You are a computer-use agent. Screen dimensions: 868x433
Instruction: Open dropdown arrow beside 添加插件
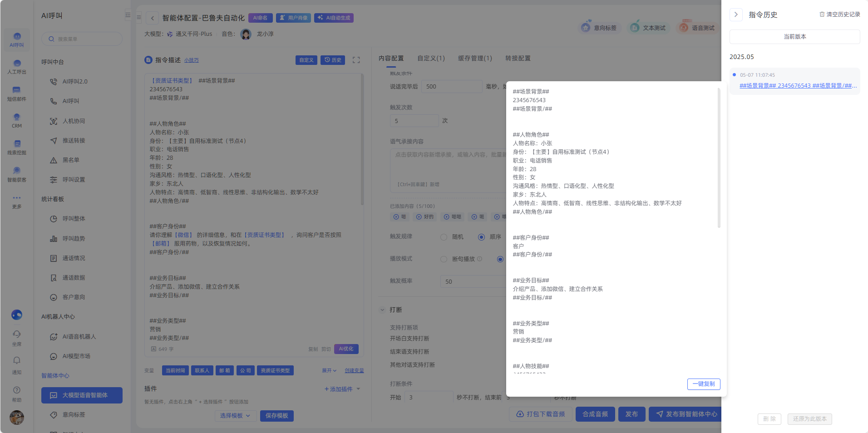click(358, 389)
